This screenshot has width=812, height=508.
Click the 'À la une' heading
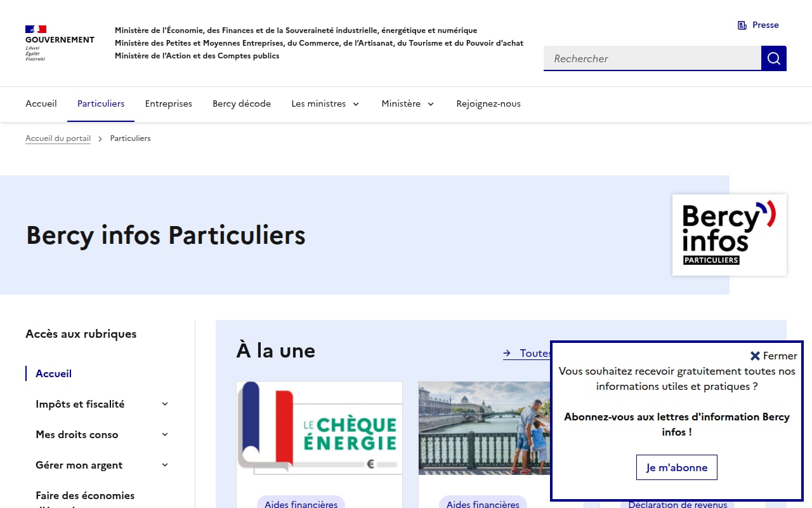point(276,351)
